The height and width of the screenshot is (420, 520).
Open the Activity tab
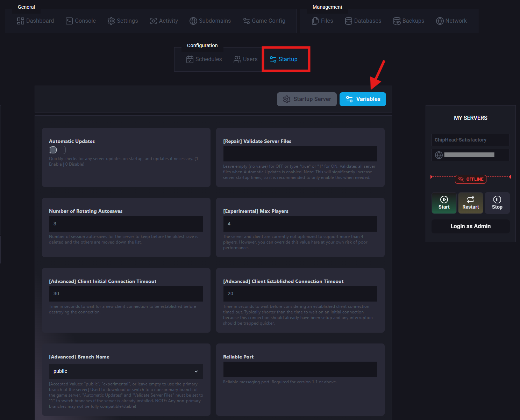[164, 21]
